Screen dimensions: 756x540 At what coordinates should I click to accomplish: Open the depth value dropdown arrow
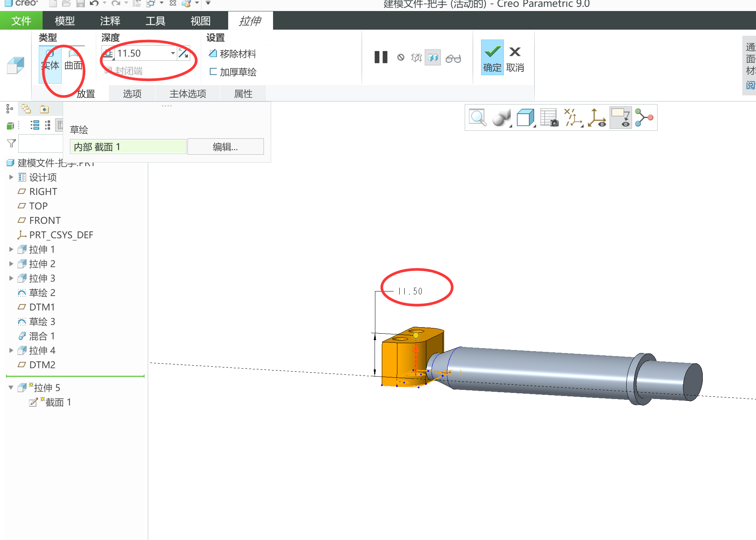coord(173,54)
